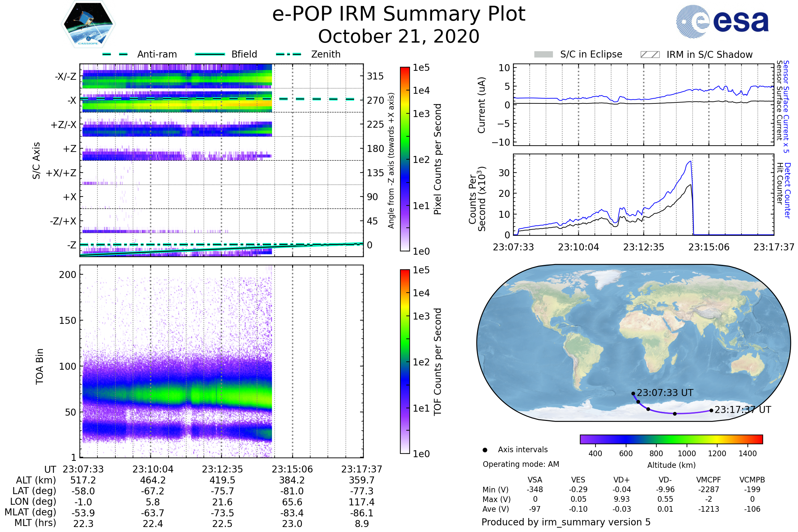Click the ESA logo

pos(722,21)
